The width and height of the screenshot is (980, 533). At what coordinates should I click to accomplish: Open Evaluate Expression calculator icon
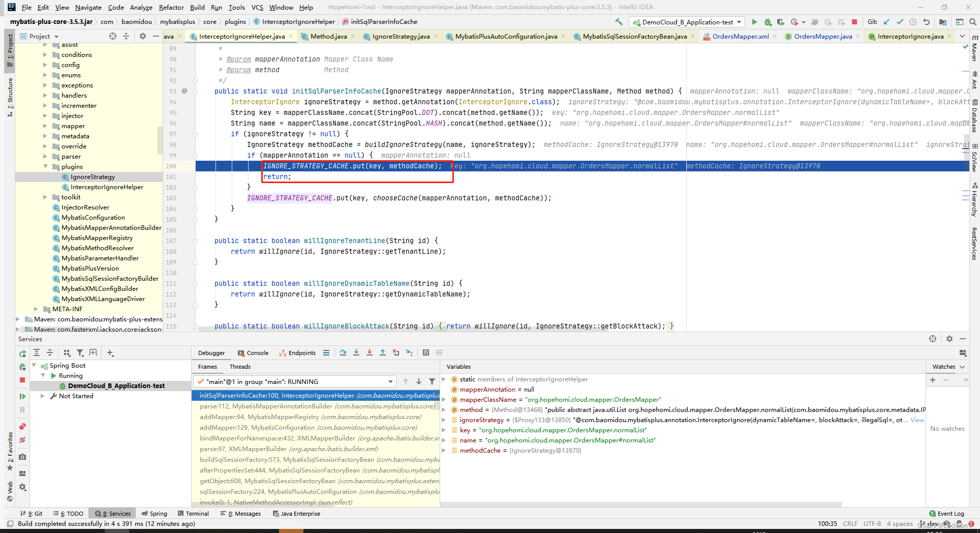(426, 352)
